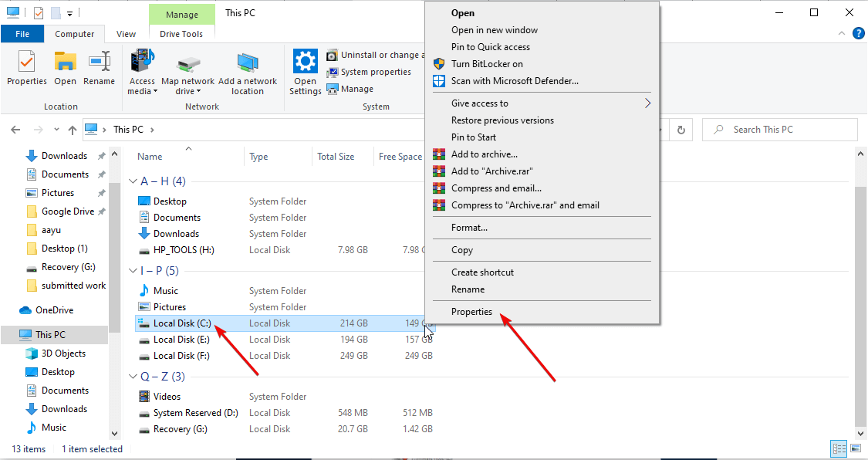Click inside the Search This PC box
The height and width of the screenshot is (460, 868).
click(779, 129)
